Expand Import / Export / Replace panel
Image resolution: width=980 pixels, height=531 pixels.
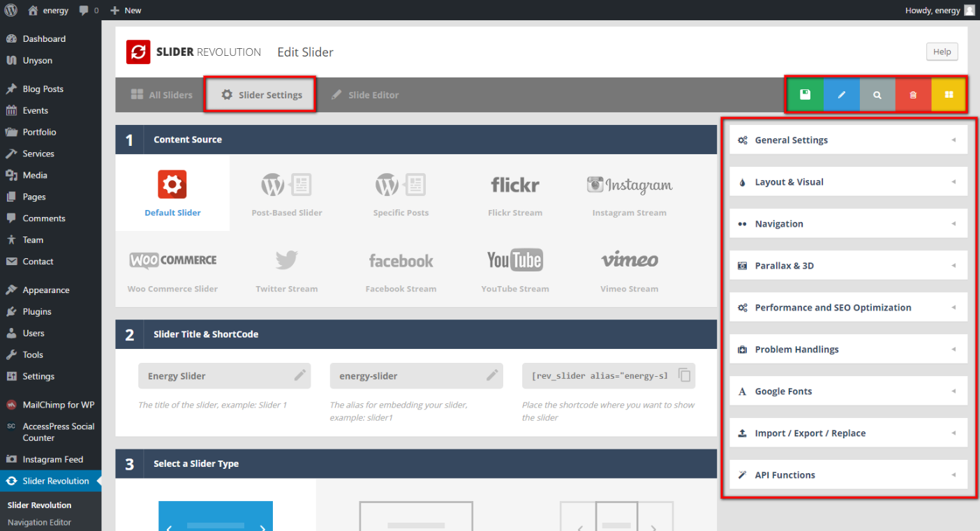(848, 433)
